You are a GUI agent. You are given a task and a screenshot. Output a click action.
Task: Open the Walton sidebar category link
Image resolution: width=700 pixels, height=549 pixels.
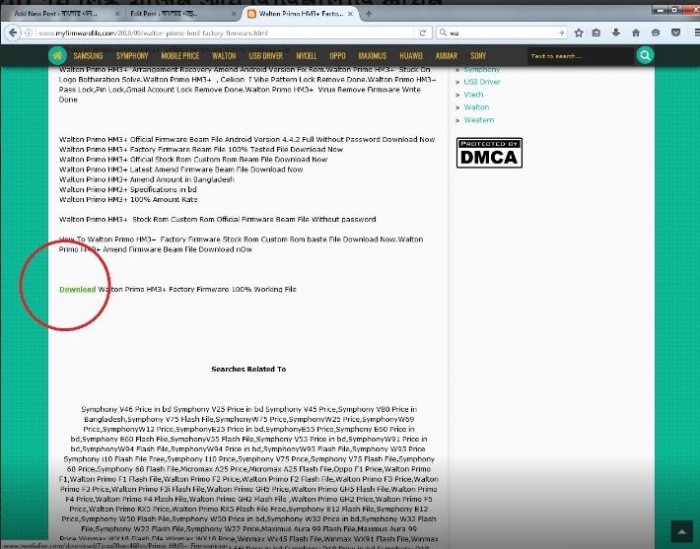(x=476, y=107)
